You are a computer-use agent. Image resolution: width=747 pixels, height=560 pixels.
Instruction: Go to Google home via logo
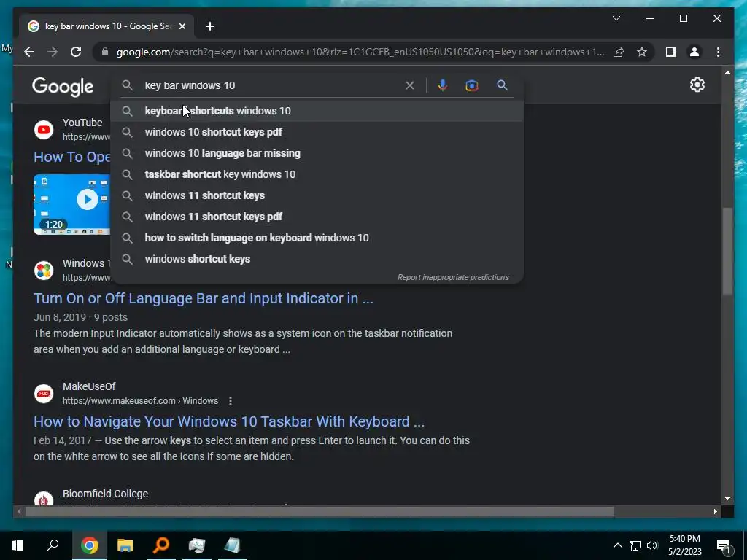coord(63,87)
